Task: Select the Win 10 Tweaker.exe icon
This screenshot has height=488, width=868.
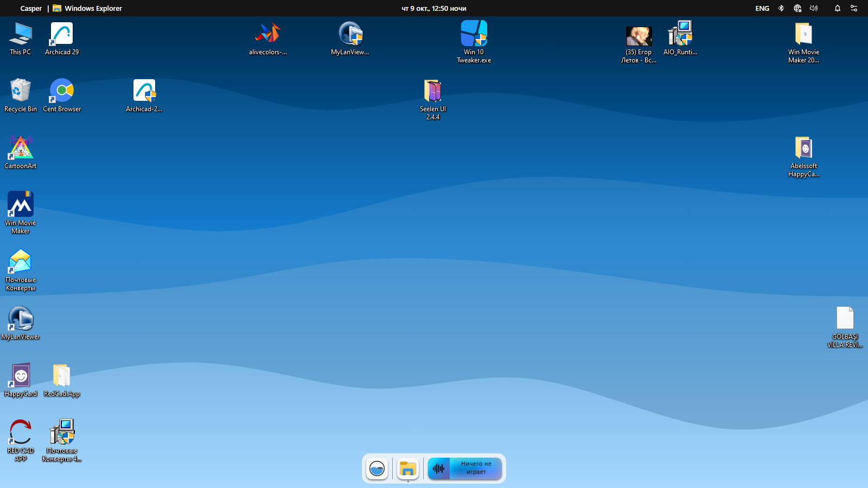Action: tap(474, 34)
